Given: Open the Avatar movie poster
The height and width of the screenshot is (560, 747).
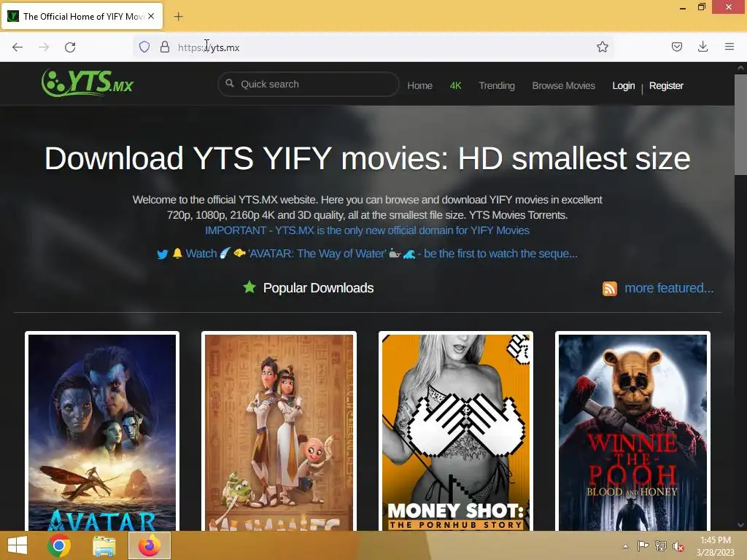Looking at the screenshot, I should [102, 432].
